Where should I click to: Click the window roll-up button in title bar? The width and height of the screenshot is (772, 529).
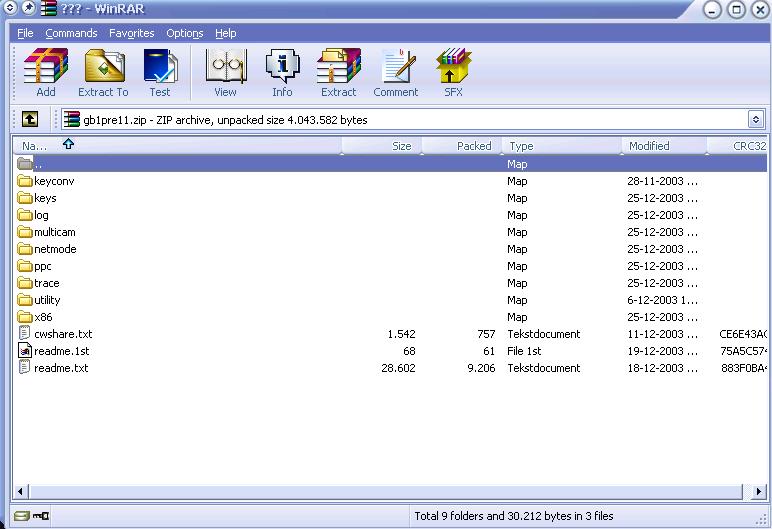tap(10, 7)
